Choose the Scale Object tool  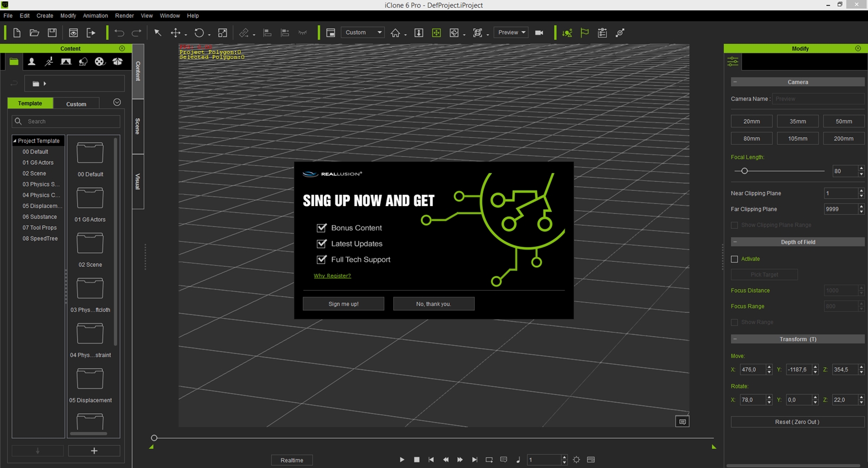coord(222,33)
